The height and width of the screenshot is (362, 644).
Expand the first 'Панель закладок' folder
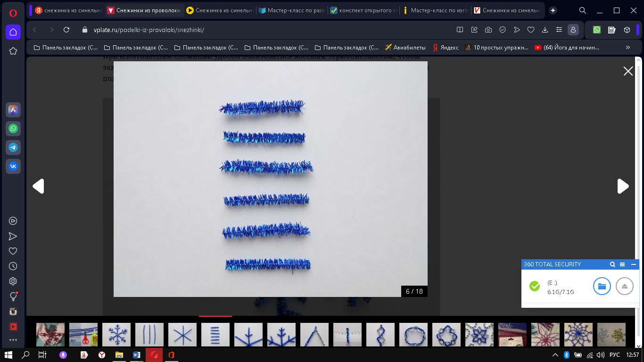tap(66, 48)
